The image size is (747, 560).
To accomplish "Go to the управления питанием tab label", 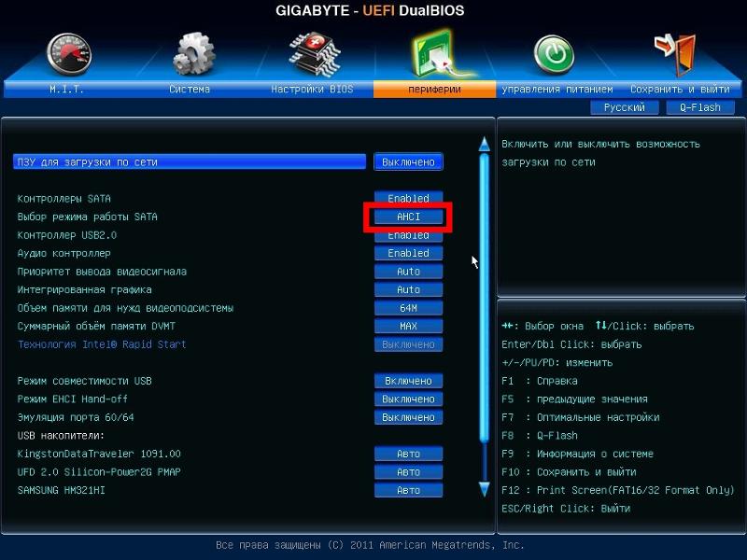I will [x=557, y=89].
